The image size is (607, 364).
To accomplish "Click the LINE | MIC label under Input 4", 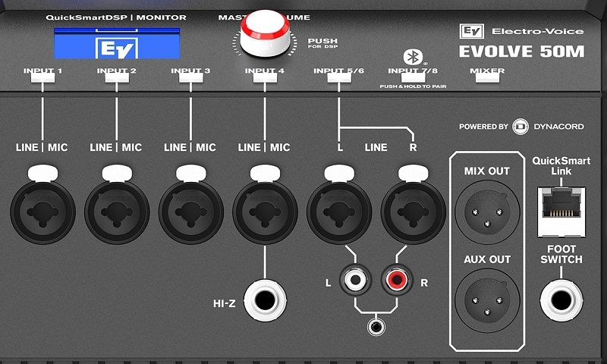I will pyautogui.click(x=264, y=147).
